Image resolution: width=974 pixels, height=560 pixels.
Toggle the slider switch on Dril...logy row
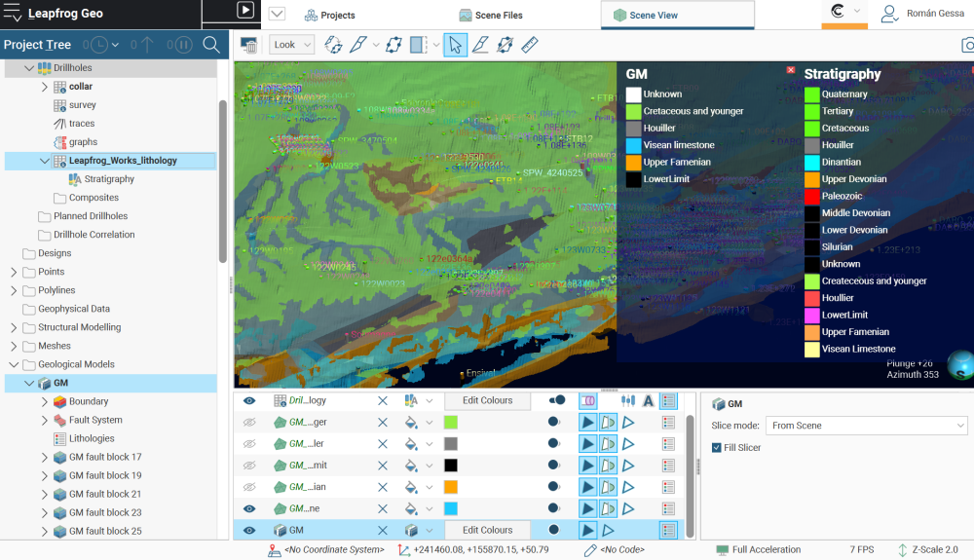coord(557,400)
